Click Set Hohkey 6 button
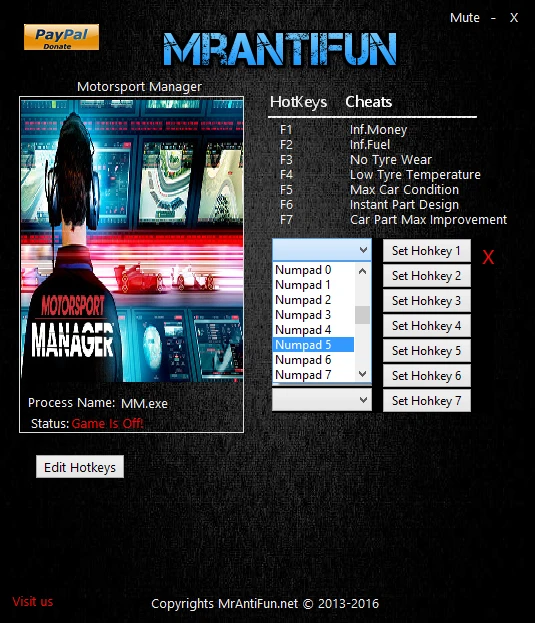The width and height of the screenshot is (535, 623). click(427, 376)
